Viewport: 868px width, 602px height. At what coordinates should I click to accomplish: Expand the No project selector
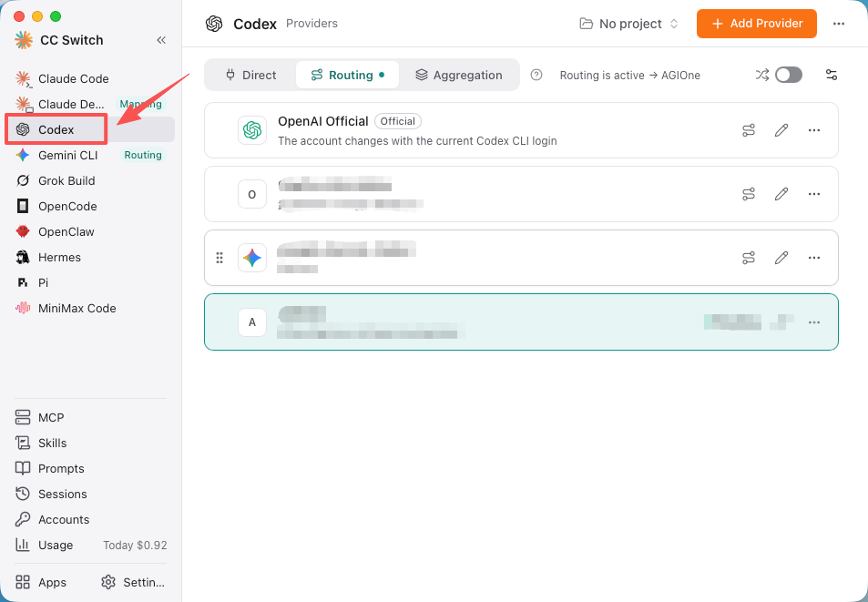coord(628,24)
